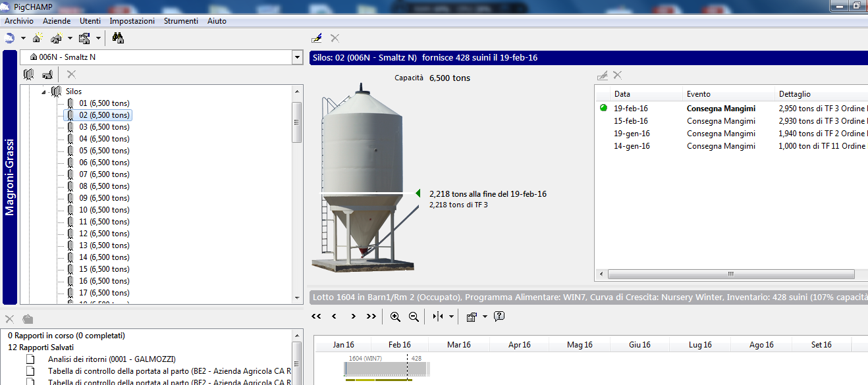Collapse the Silos tree node
The width and height of the screenshot is (868, 385).
click(45, 91)
